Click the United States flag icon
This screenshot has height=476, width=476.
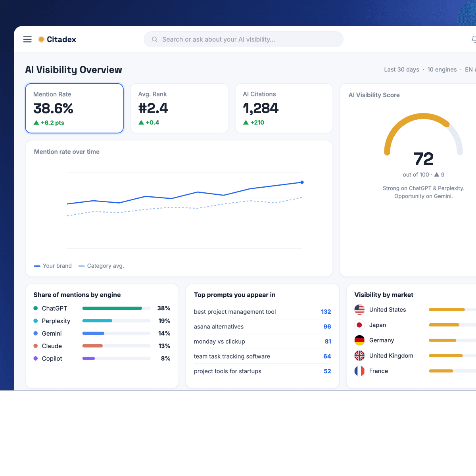coord(359,309)
